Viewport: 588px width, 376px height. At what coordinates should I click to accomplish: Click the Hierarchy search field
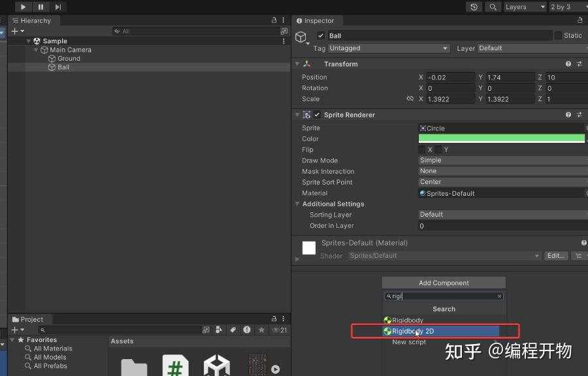click(195, 31)
